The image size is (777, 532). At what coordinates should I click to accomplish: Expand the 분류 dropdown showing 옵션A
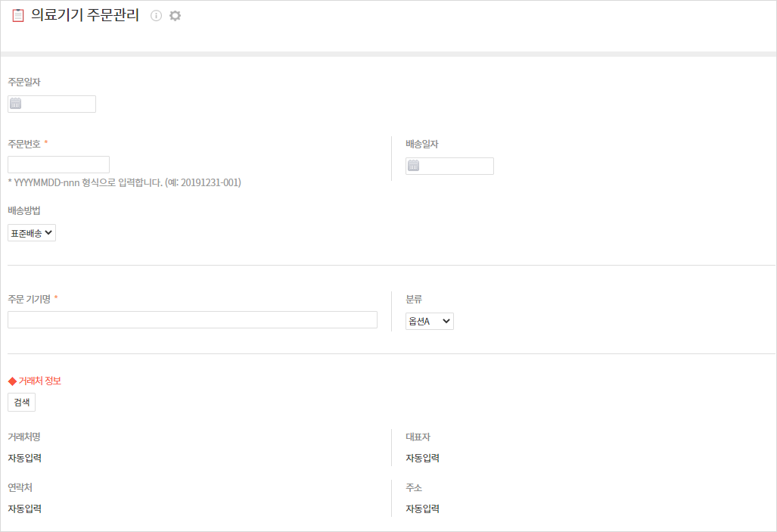pos(430,322)
